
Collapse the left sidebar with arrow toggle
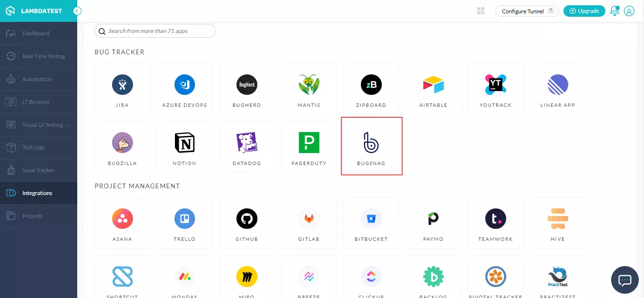click(77, 11)
